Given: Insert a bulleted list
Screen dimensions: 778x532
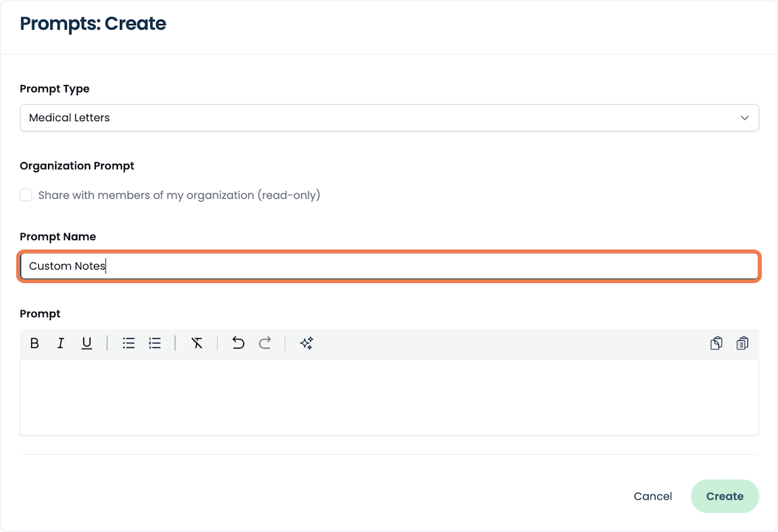Looking at the screenshot, I should coord(129,343).
